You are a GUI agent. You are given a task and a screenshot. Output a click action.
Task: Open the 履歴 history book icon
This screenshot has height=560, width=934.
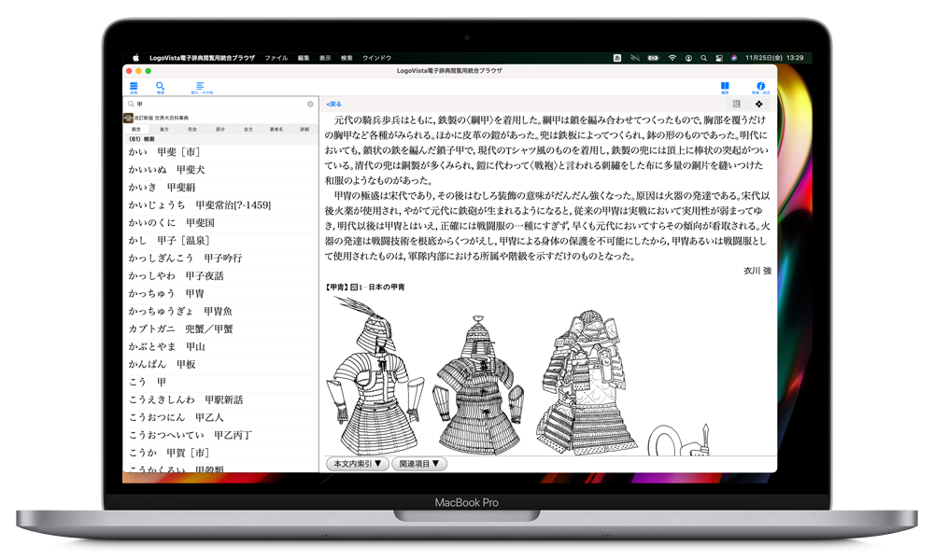point(725,88)
